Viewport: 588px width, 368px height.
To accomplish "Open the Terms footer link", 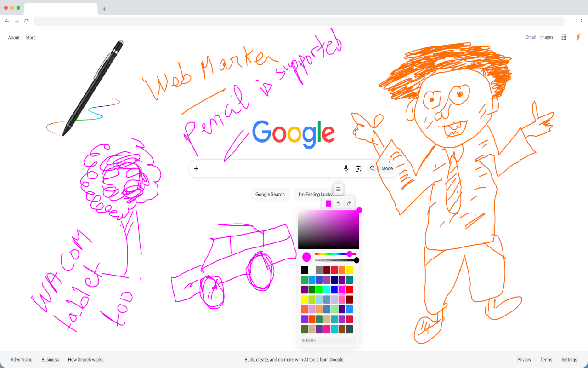I will pos(546,360).
